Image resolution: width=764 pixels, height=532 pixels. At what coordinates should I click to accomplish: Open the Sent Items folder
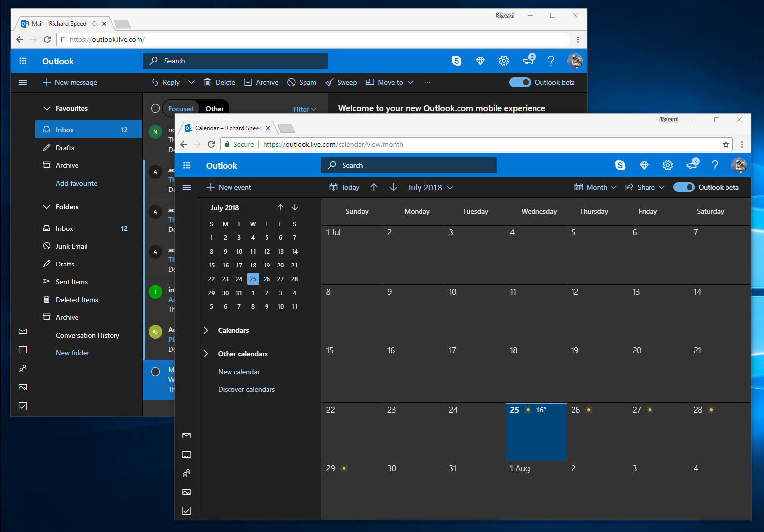pyautogui.click(x=72, y=282)
